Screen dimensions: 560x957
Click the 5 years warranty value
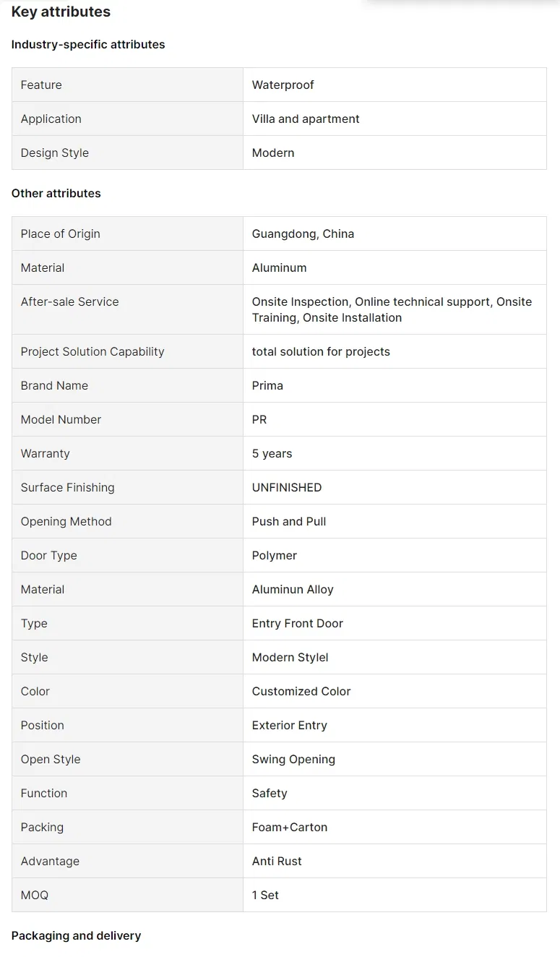[x=272, y=453]
